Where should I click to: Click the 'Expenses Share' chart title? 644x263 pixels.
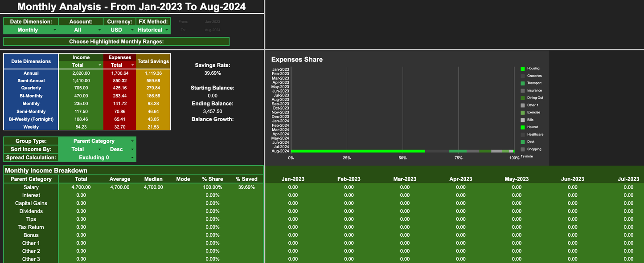coord(297,60)
